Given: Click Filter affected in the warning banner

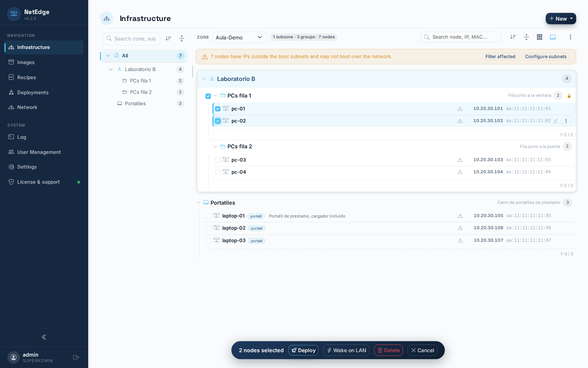Looking at the screenshot, I should pos(500,57).
